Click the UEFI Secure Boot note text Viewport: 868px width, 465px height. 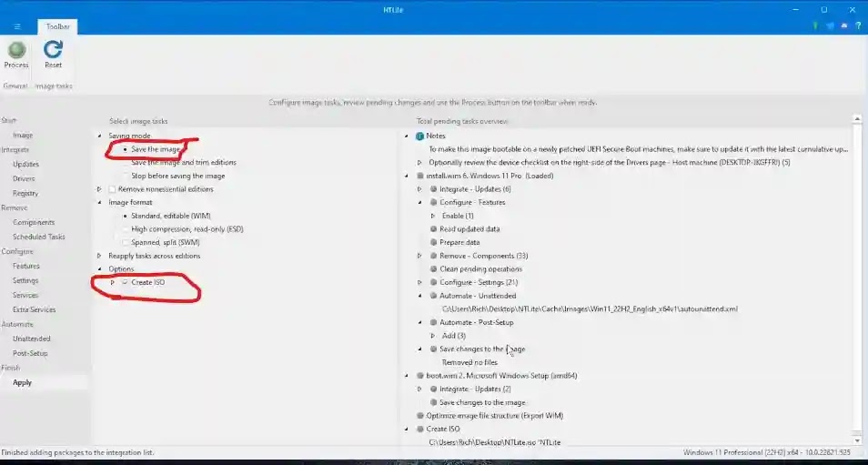639,149
